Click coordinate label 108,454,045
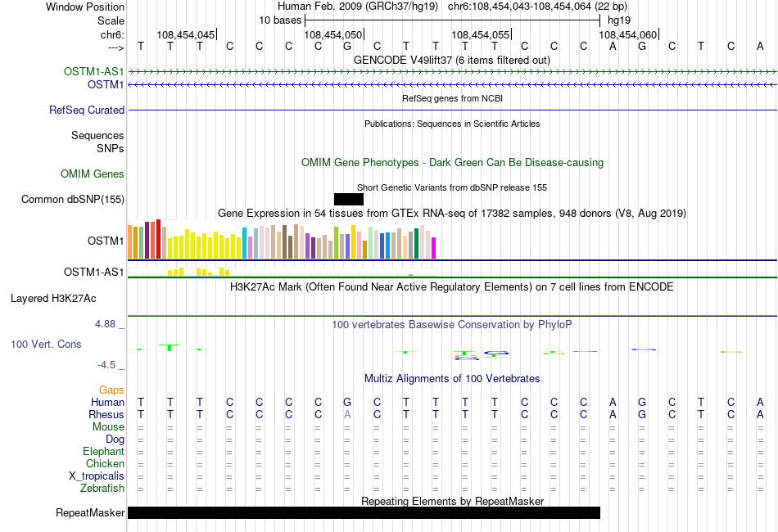This screenshot has width=778, height=532. coord(186,34)
